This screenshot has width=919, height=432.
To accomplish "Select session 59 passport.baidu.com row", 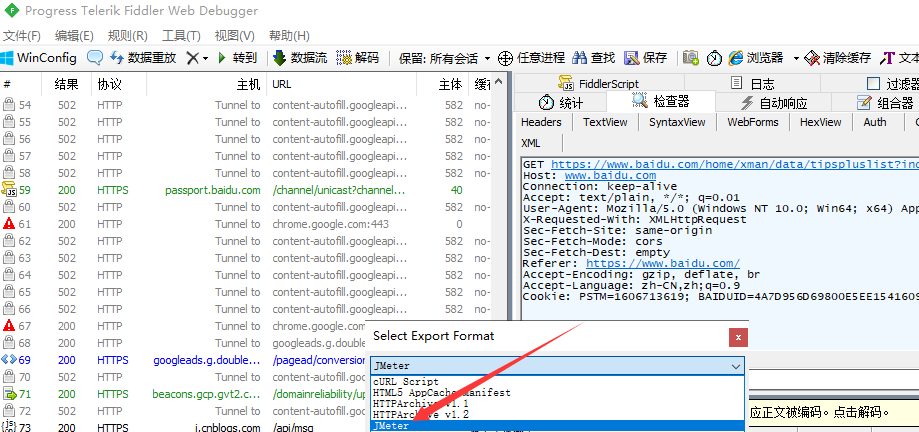I will (x=246, y=190).
